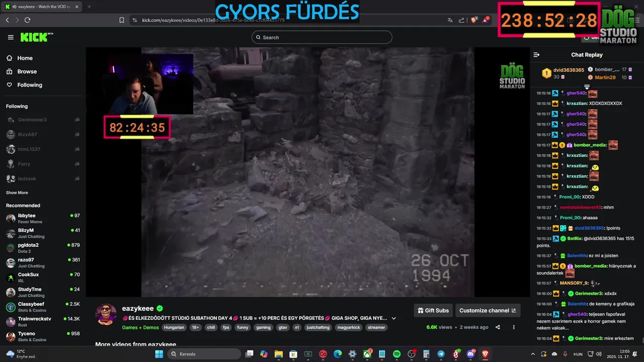
Task: Open recommended channel BilzyM
Action: pos(43,233)
